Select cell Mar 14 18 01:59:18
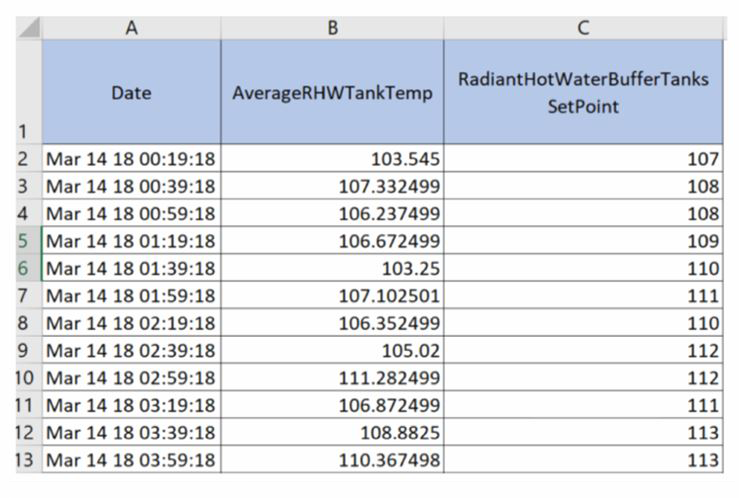 pyautogui.click(x=131, y=295)
